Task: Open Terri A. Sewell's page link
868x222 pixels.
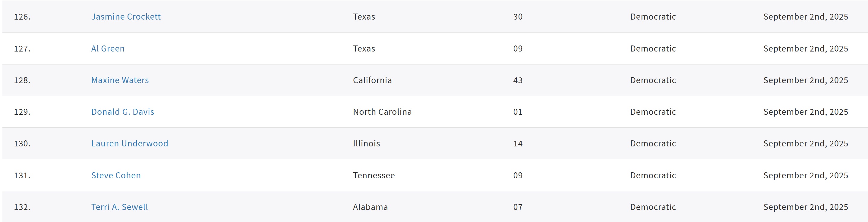Action: coord(120,207)
